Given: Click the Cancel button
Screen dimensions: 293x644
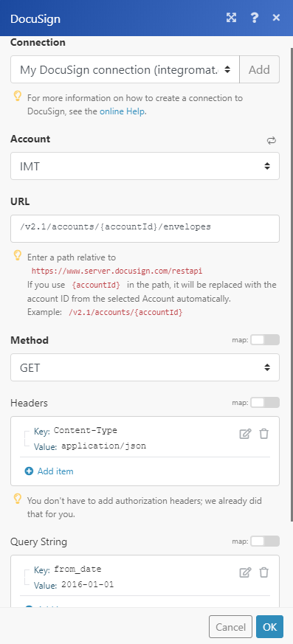Looking at the screenshot, I should coord(230,627).
